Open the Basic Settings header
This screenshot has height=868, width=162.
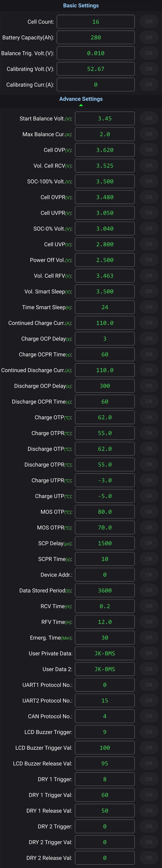point(81,6)
